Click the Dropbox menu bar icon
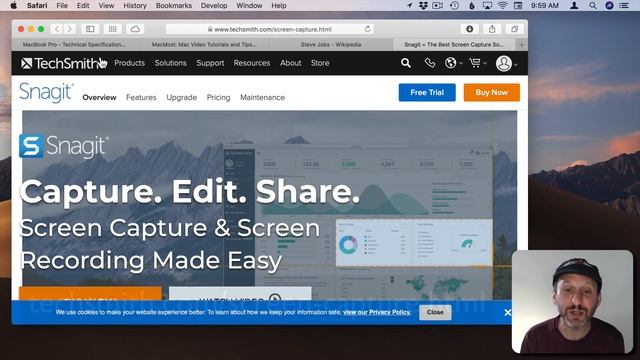Screen dimensions: 640x360 click(x=423, y=5)
